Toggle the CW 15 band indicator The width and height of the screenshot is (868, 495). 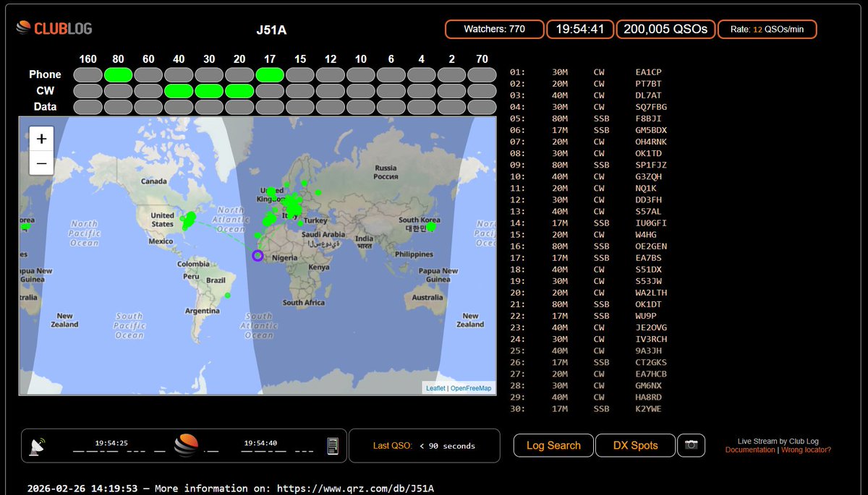pyautogui.click(x=300, y=91)
